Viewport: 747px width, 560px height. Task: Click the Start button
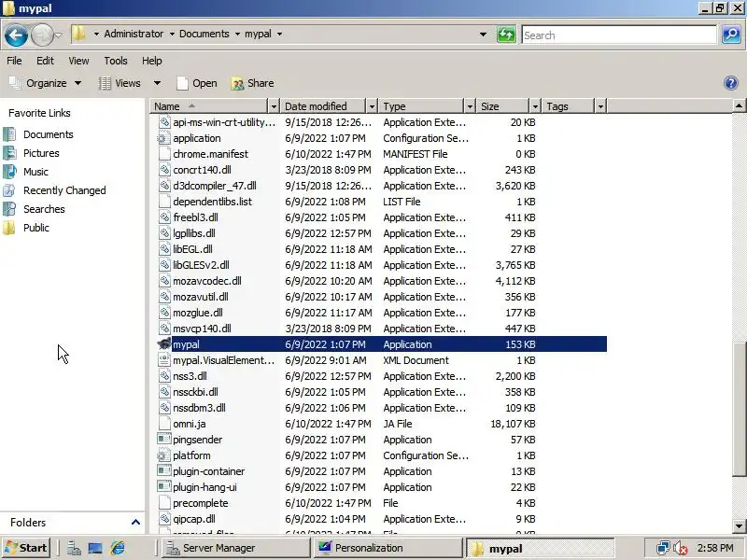(x=26, y=548)
